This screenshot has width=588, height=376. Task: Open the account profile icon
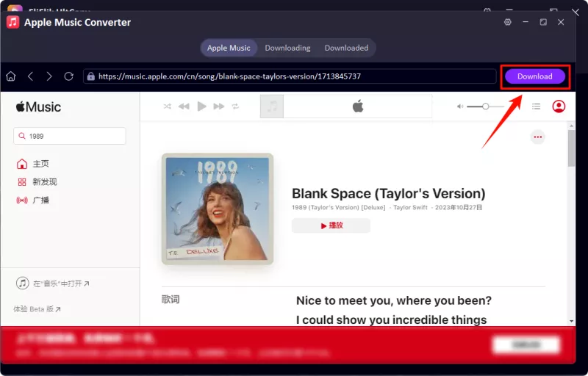coord(559,106)
